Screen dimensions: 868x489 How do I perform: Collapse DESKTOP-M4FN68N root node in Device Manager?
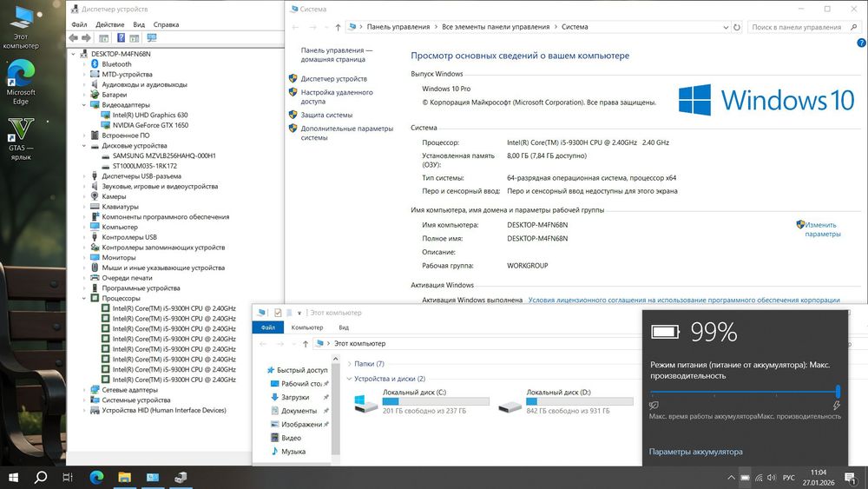(x=73, y=54)
